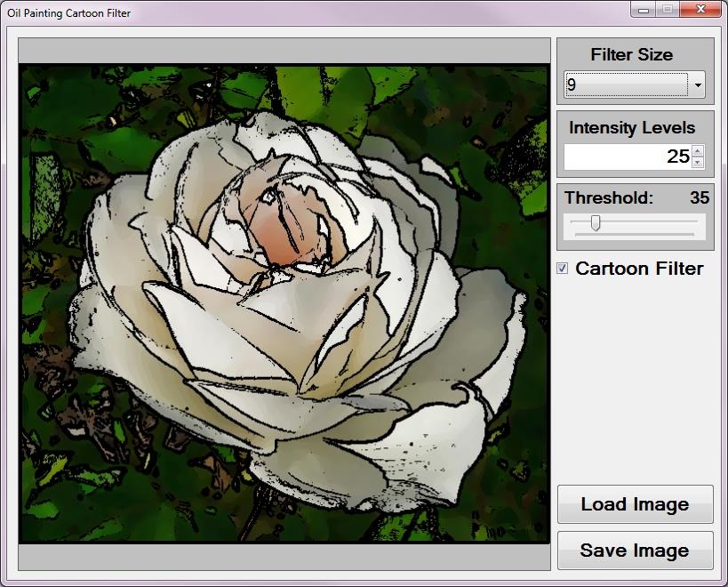The height and width of the screenshot is (587, 728).
Task: Click the white rose in the preview
Action: [293, 293]
